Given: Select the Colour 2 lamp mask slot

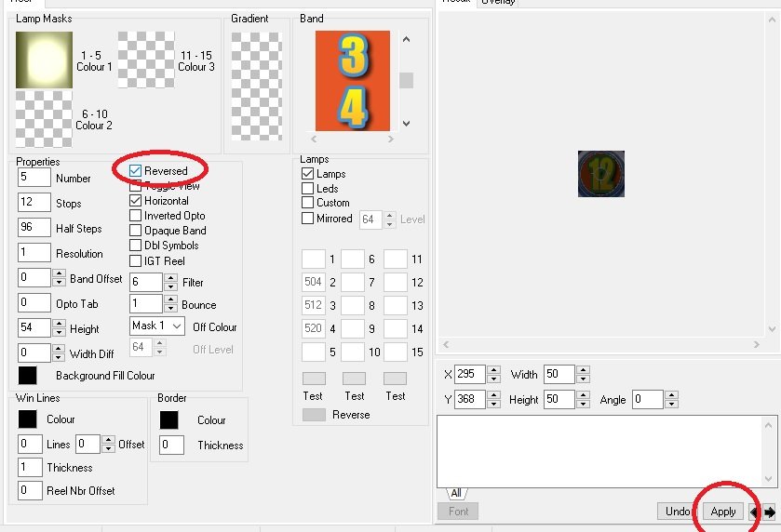Looking at the screenshot, I should (44, 119).
